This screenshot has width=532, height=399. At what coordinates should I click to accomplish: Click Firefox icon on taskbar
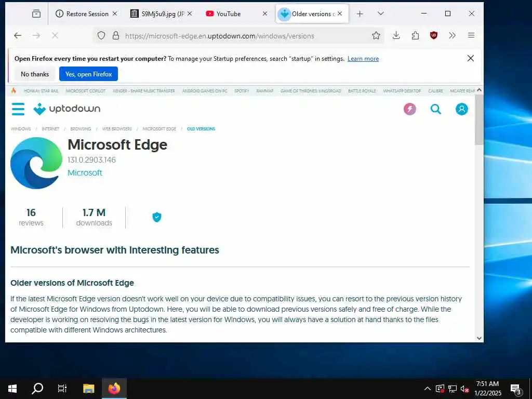[x=114, y=389]
